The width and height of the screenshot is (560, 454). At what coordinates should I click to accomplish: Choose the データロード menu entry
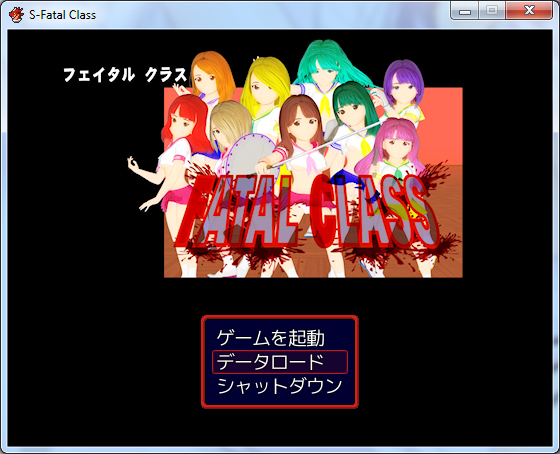280,362
